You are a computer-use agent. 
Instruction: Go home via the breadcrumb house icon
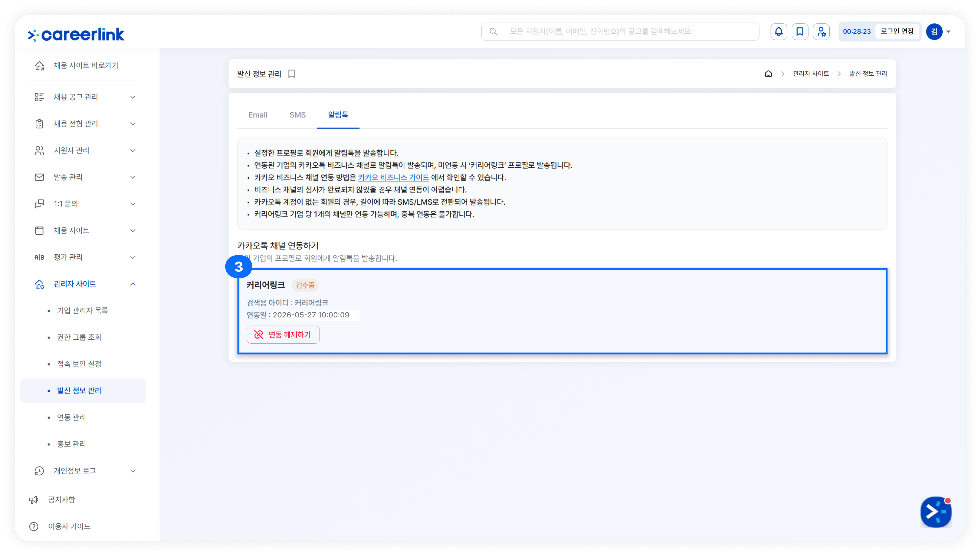point(768,74)
